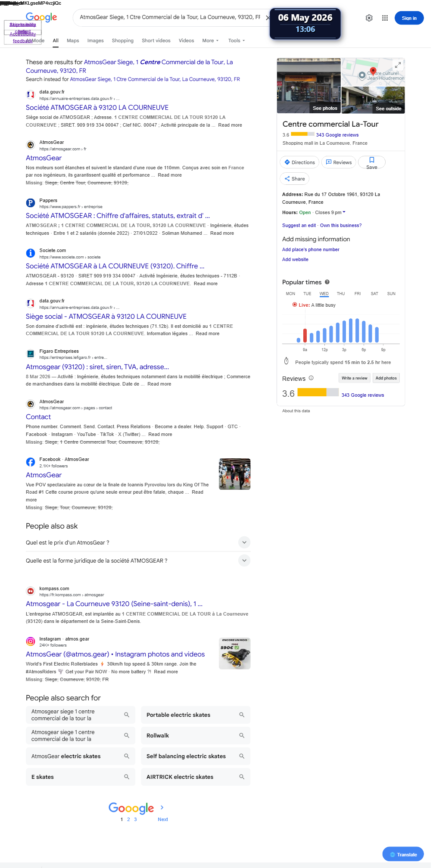This screenshot has width=436, height=868.
Task: Open the Contact result from AtmosGear
Action: point(38,417)
